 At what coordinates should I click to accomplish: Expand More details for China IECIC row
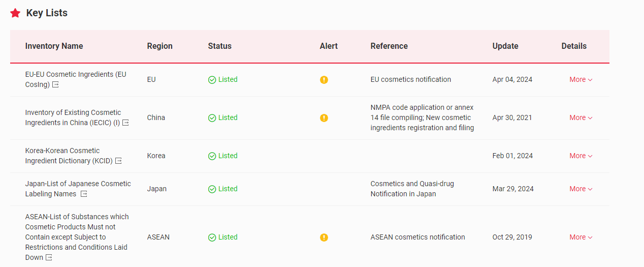click(x=581, y=118)
